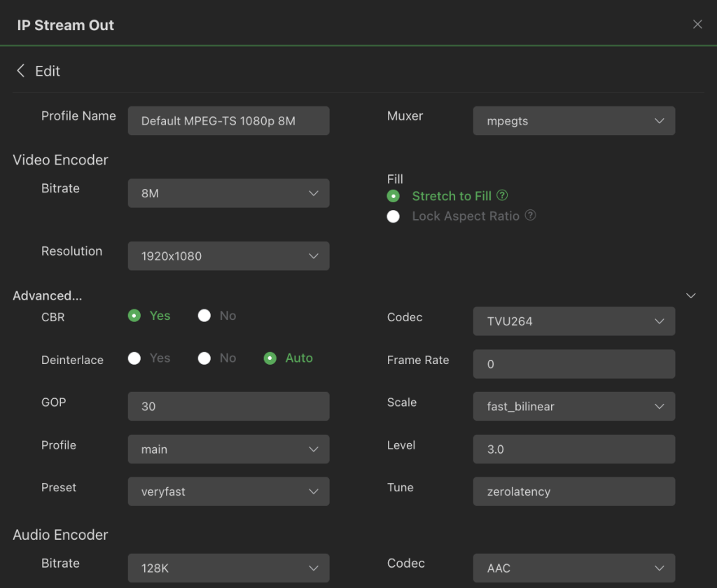This screenshot has width=717, height=588.
Task: Click the Advanced... section label
Action: tap(47, 296)
